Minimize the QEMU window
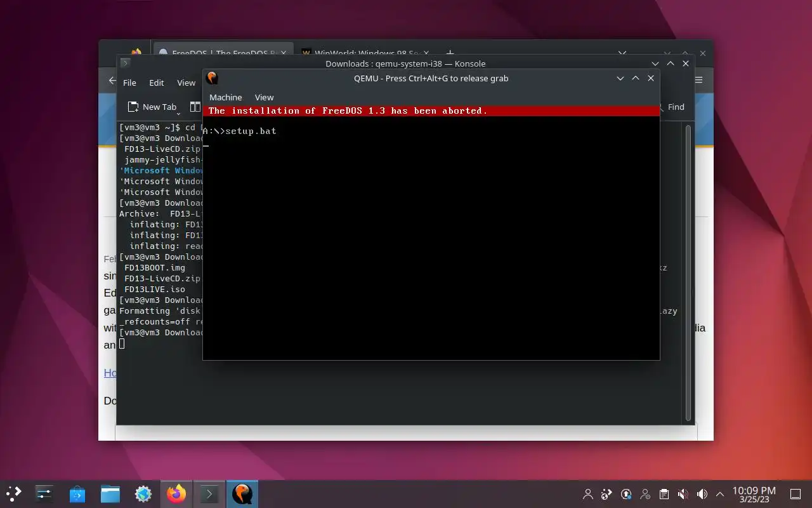 click(x=620, y=78)
